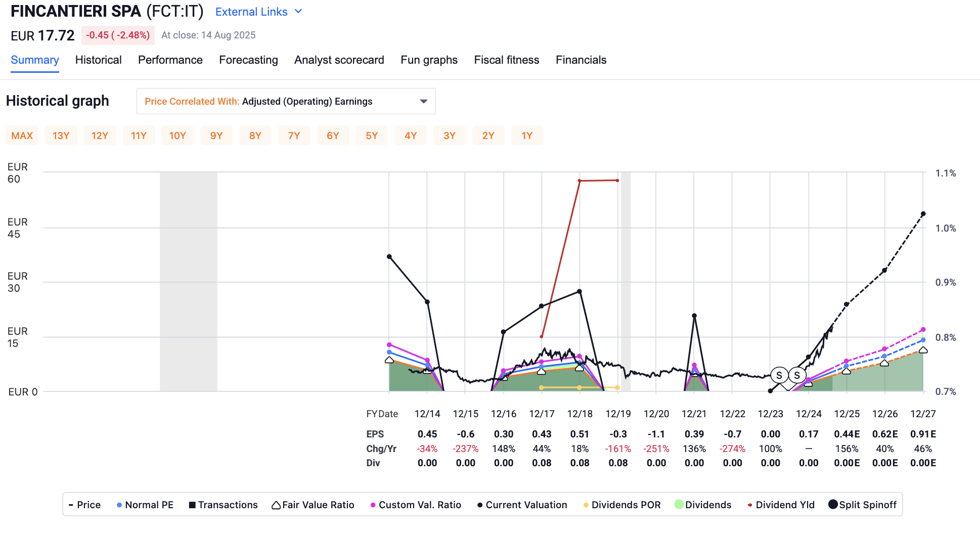Click the External Links chevron icon
Screen dimensions: 980x533
[x=298, y=12]
